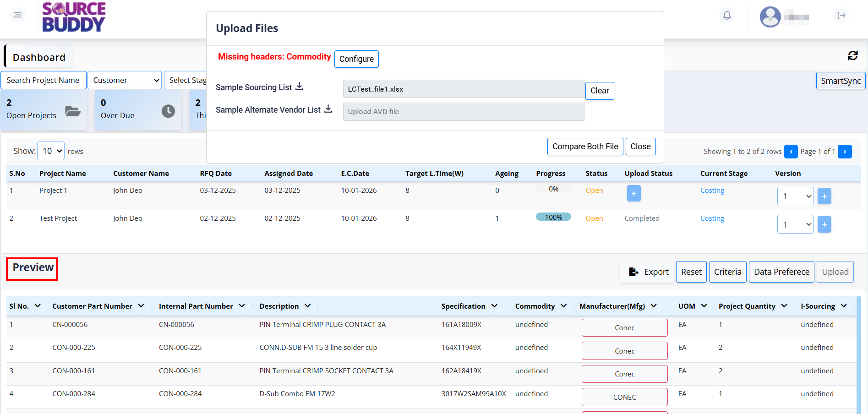Download the Sample Sourcing List file

click(299, 87)
